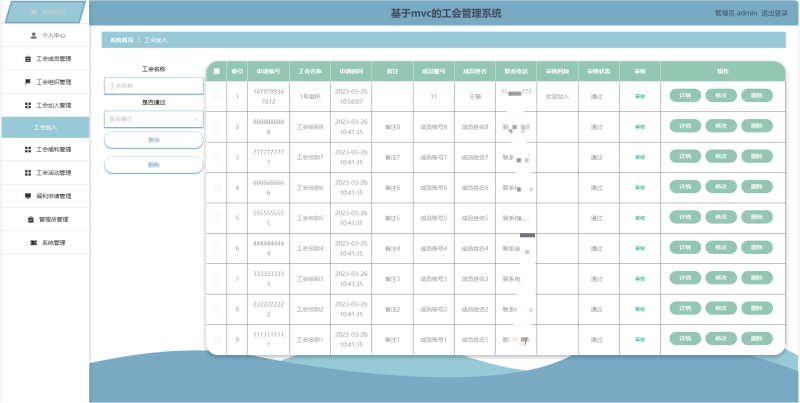The width and height of the screenshot is (800, 403).
Task: Click the icon beside 系统管理
Action: coord(34,243)
